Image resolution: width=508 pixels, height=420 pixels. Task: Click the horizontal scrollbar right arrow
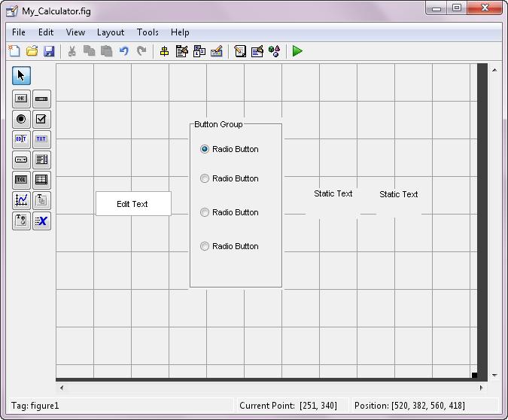click(x=481, y=388)
